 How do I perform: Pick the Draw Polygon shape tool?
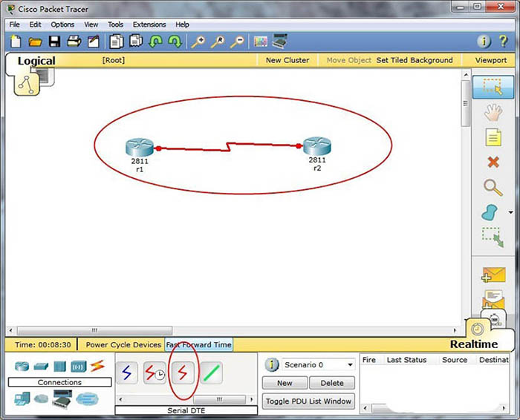(x=490, y=212)
